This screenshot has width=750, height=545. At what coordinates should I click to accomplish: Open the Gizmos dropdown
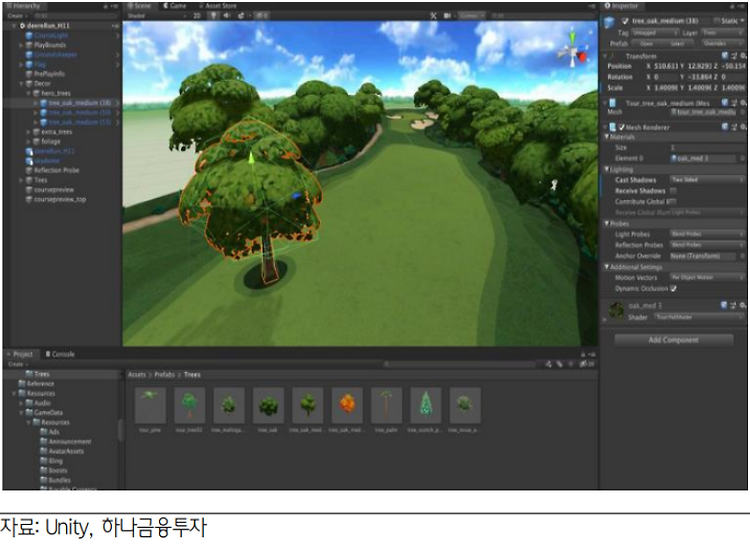pos(472,16)
